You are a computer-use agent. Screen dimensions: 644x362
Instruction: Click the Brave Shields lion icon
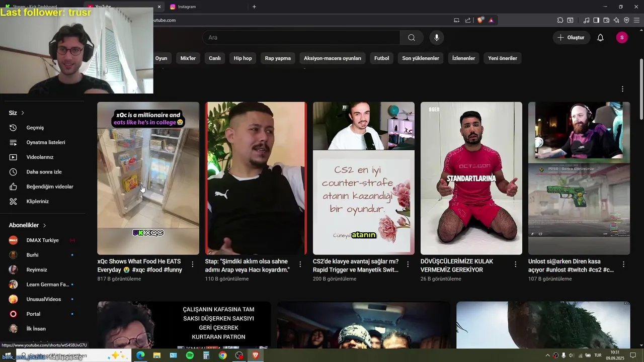(480, 20)
